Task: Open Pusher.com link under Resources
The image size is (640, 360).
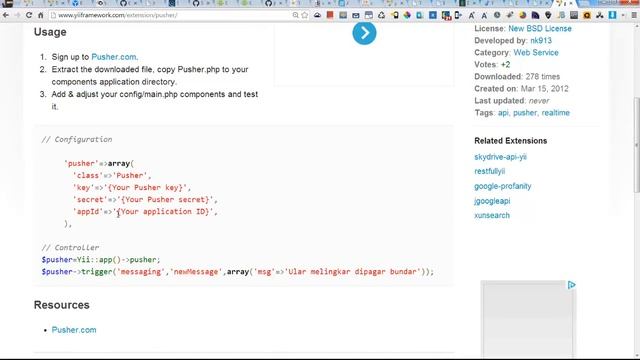Action: click(74, 330)
